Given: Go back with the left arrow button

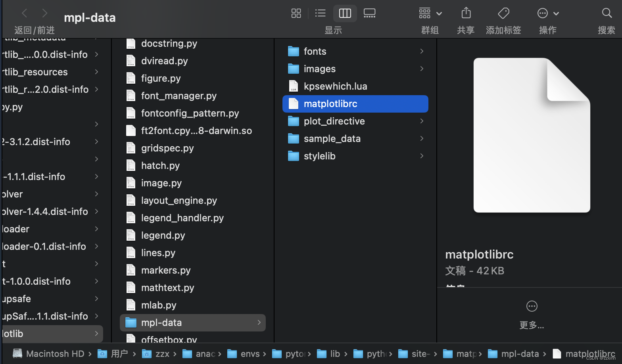Looking at the screenshot, I should click(x=25, y=13).
